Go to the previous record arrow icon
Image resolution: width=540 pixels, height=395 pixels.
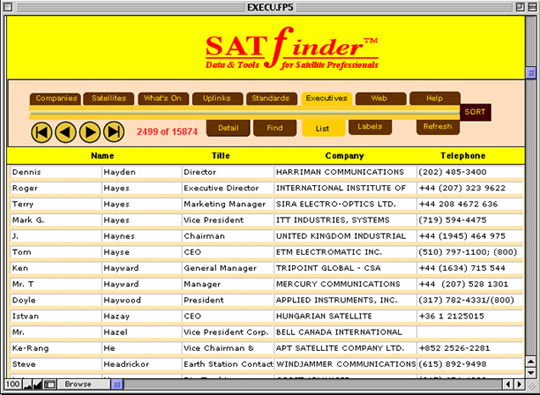click(x=65, y=132)
